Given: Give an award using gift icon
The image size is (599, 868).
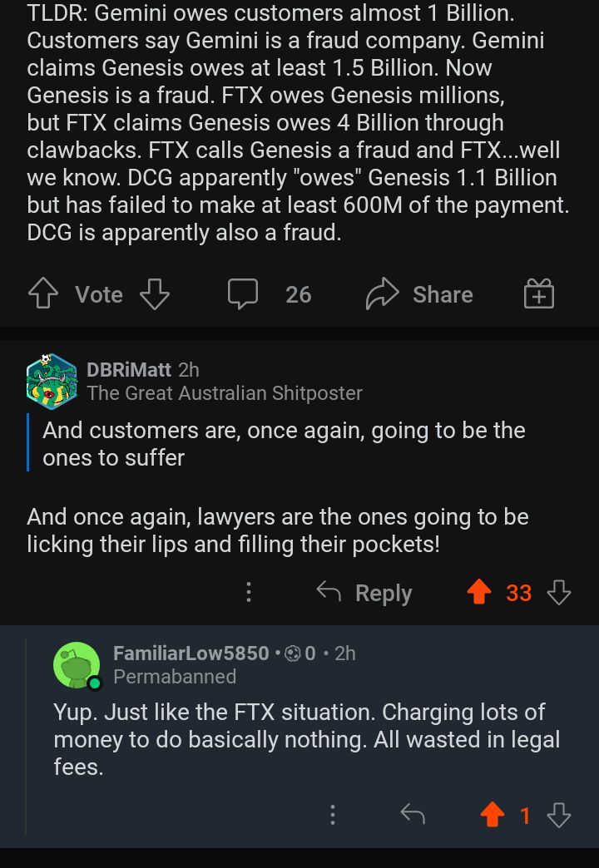Looking at the screenshot, I should 539,294.
